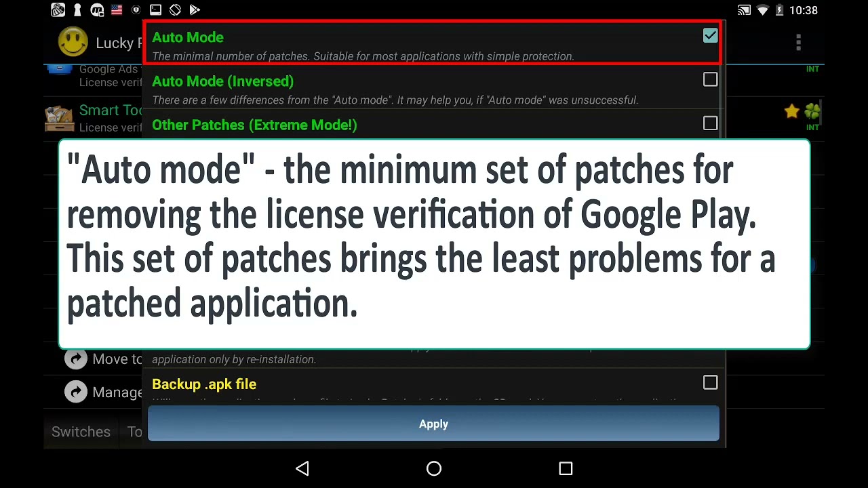Tap the 'Google Ads' list entry text
868x488 pixels.
pyautogui.click(x=108, y=69)
